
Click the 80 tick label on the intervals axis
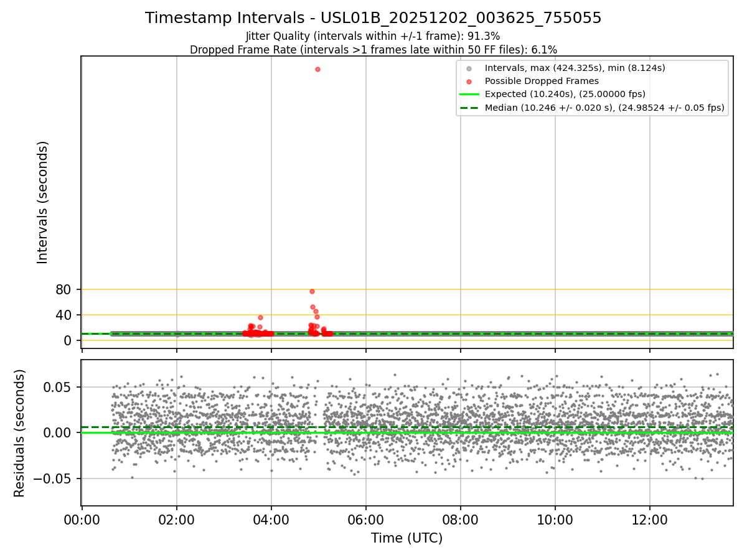[63, 289]
